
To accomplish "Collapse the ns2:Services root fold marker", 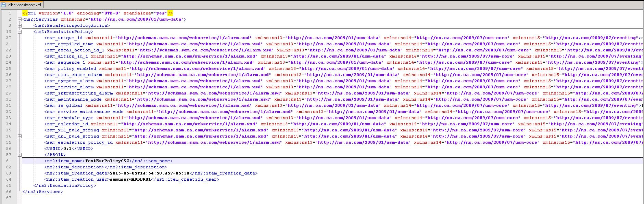I will (x=19, y=19).
